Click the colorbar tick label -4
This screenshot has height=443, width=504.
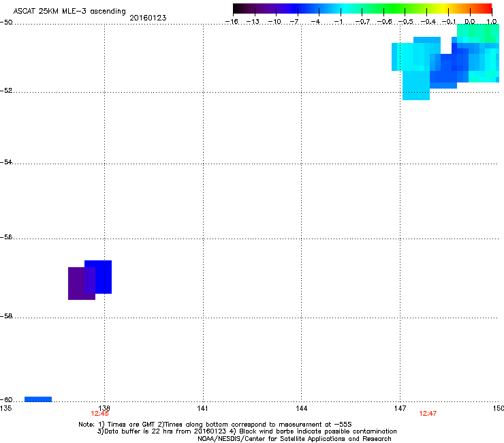[315, 22]
